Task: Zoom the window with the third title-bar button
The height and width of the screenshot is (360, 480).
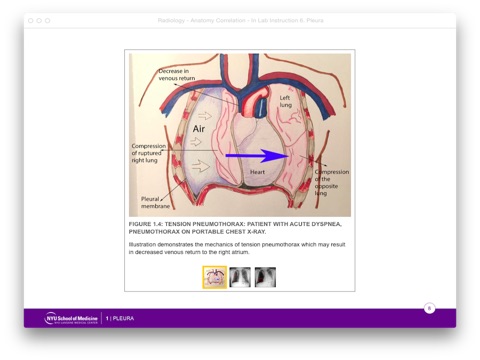Action: click(48, 21)
